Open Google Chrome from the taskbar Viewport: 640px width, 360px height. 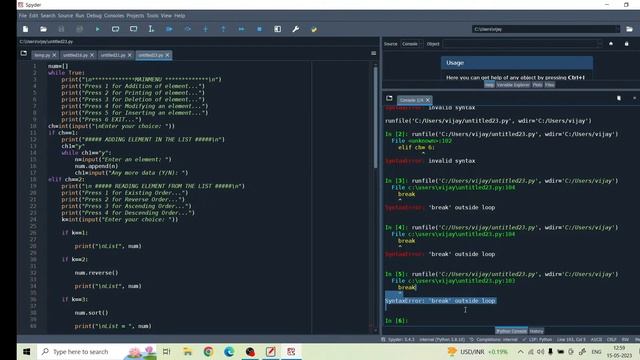pos(208,351)
